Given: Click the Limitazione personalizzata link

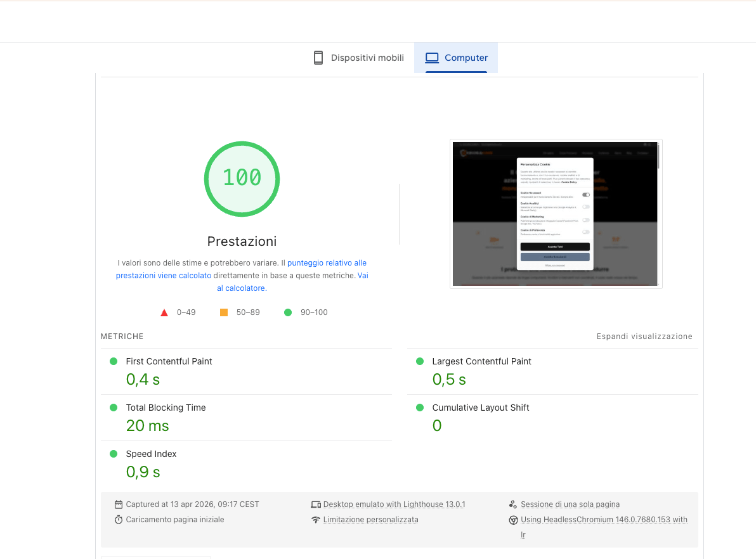Looking at the screenshot, I should tap(370, 519).
